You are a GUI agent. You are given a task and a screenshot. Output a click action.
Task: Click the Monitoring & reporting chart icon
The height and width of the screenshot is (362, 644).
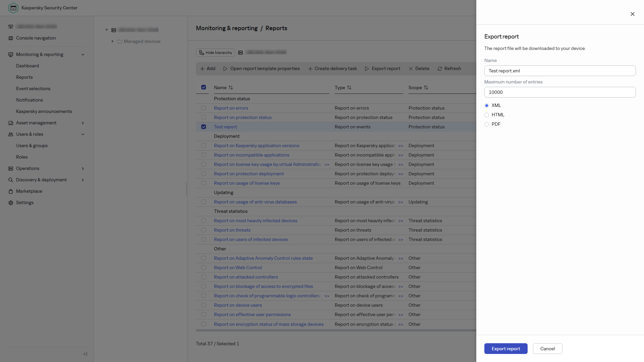(11, 55)
